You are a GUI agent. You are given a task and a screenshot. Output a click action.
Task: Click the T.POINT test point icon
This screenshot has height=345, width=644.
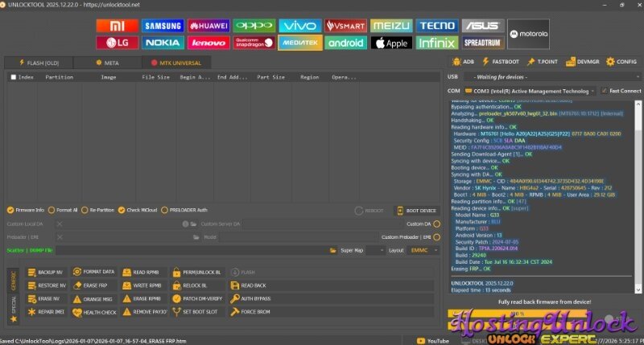point(542,61)
